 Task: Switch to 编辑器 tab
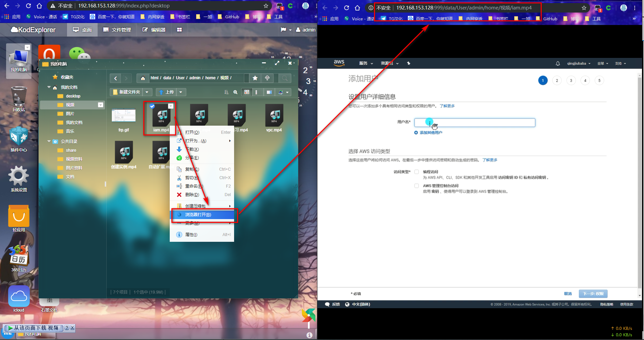coord(154,30)
